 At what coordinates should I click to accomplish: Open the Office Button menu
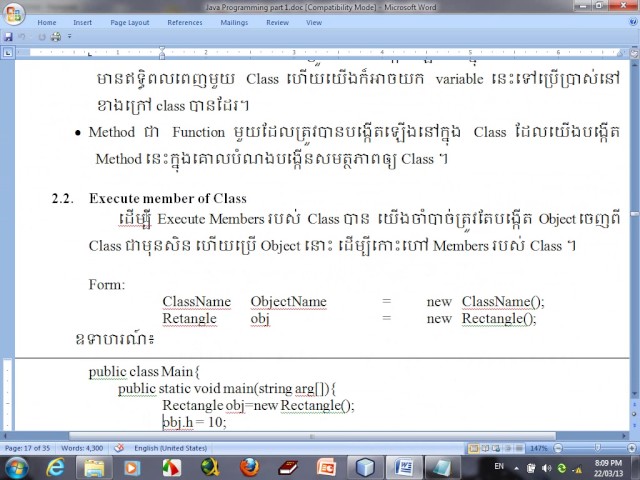click(14, 15)
